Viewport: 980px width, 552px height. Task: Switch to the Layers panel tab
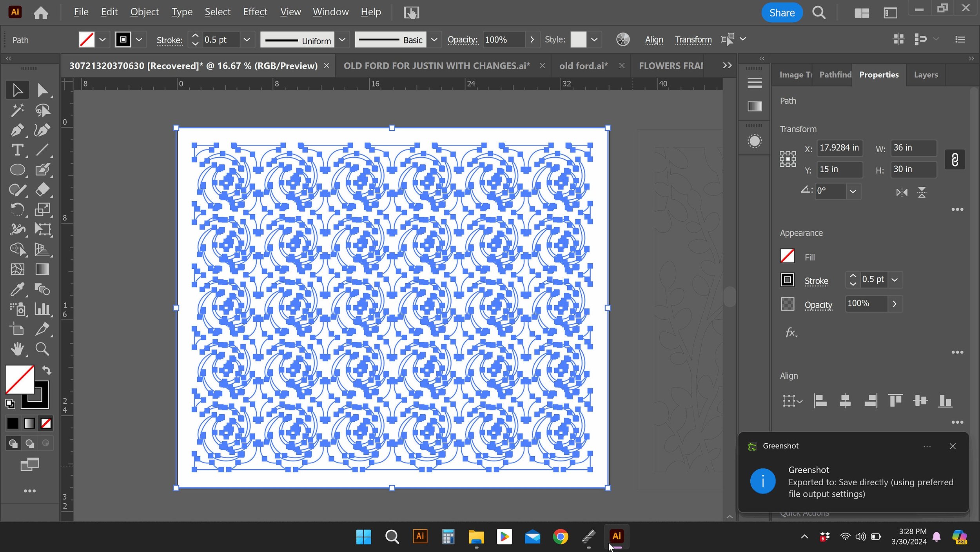[926, 75]
